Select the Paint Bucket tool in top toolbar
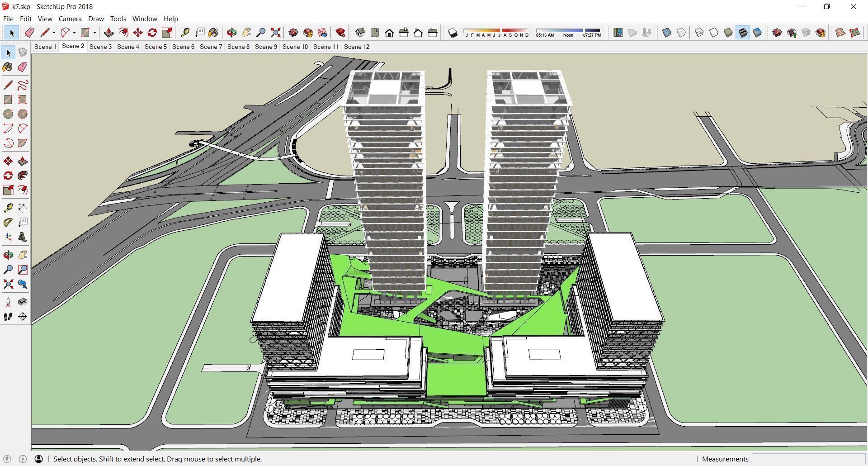Image resolution: width=868 pixels, height=466 pixels. click(x=213, y=33)
